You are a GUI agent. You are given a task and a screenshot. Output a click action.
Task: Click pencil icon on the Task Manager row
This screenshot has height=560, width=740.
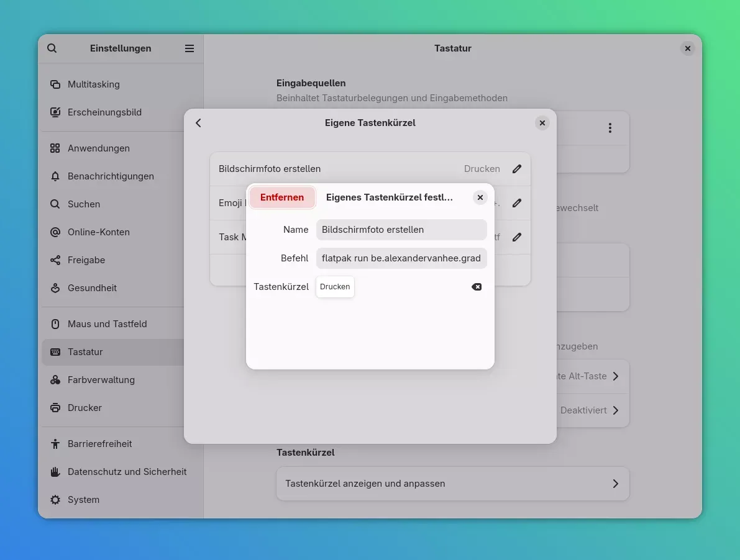[x=517, y=237]
